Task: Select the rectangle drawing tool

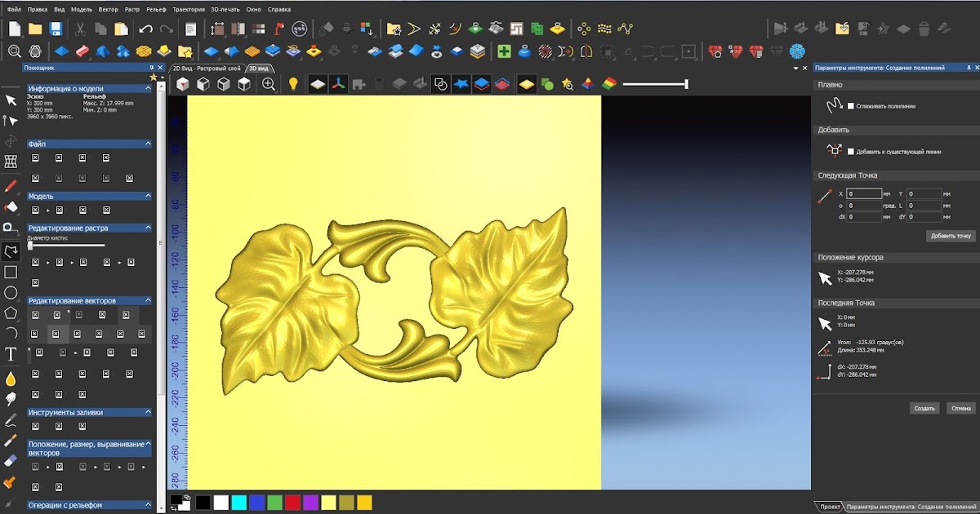Action: 11,272
